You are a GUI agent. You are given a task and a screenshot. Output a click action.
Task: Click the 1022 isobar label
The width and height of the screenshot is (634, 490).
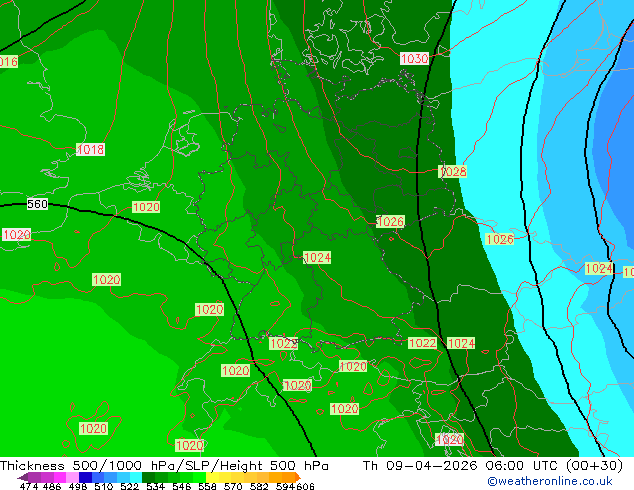[422, 343]
